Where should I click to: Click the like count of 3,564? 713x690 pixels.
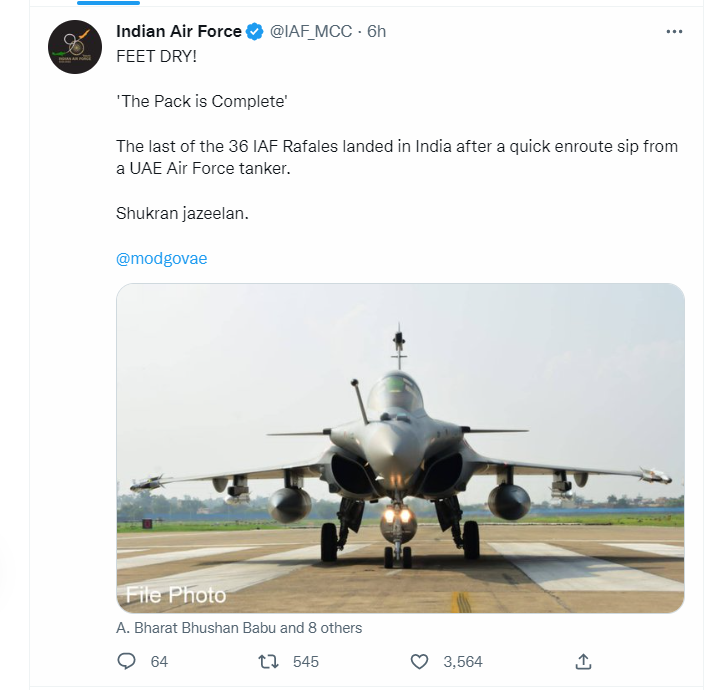coord(463,662)
